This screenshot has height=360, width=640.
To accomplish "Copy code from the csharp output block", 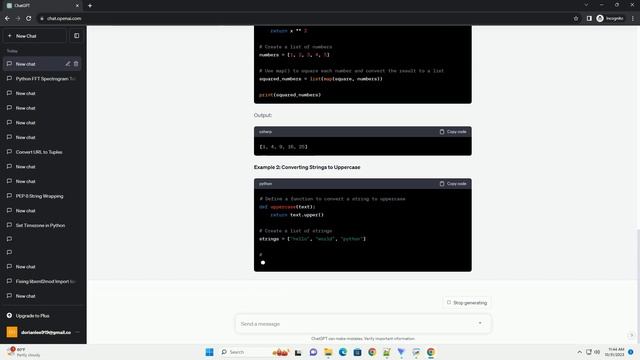I will 453,132.
